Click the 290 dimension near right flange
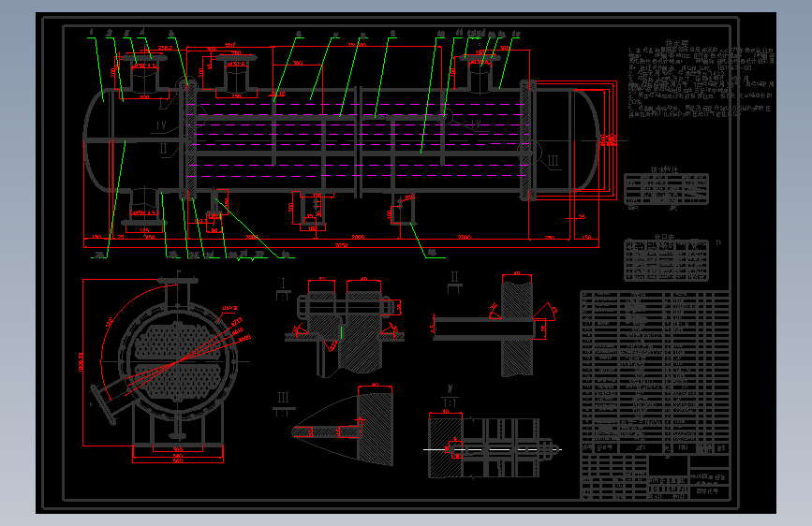This screenshot has width=812, height=526. pyautogui.click(x=550, y=238)
